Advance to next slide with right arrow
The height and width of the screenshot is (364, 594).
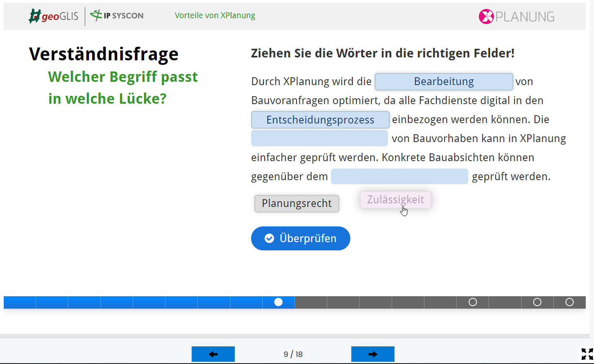pyautogui.click(x=372, y=354)
